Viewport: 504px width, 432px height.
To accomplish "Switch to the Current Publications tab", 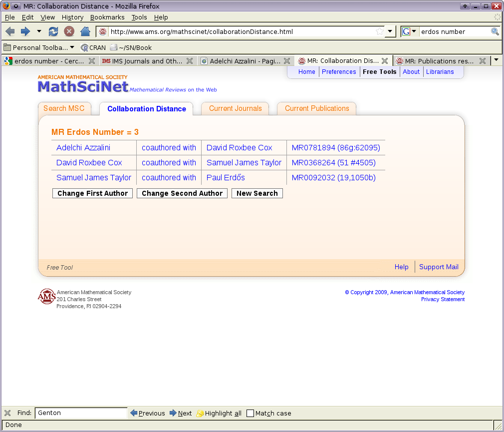I will (317, 108).
